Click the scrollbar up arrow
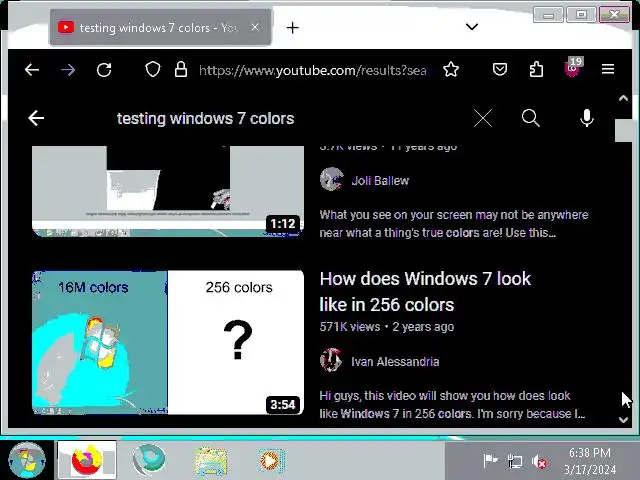 tap(623, 98)
